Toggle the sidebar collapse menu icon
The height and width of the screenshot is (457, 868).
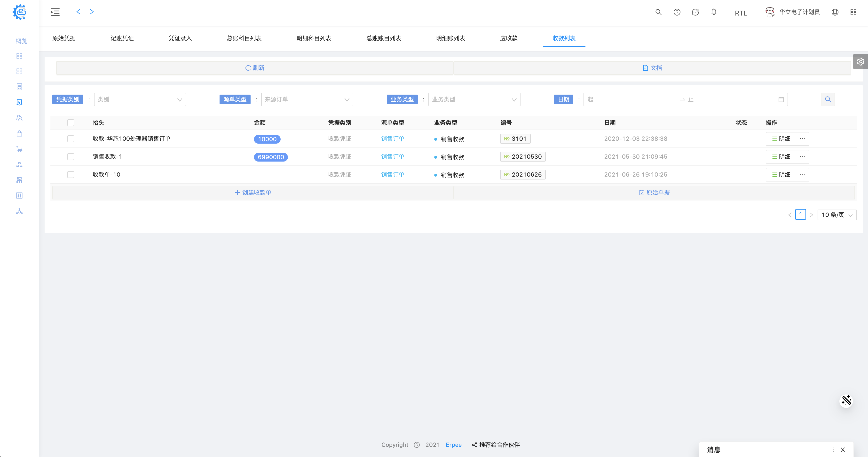[x=55, y=12]
